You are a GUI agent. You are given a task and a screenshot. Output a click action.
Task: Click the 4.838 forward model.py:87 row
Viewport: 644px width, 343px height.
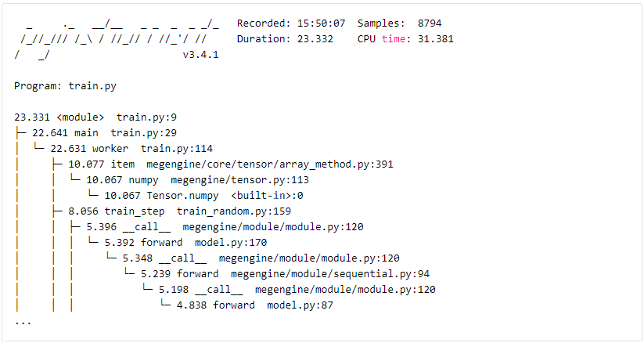pos(255,305)
